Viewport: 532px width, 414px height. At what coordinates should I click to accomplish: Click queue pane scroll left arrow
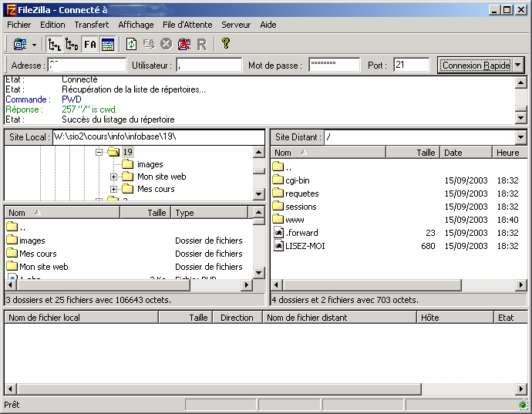tap(10, 389)
